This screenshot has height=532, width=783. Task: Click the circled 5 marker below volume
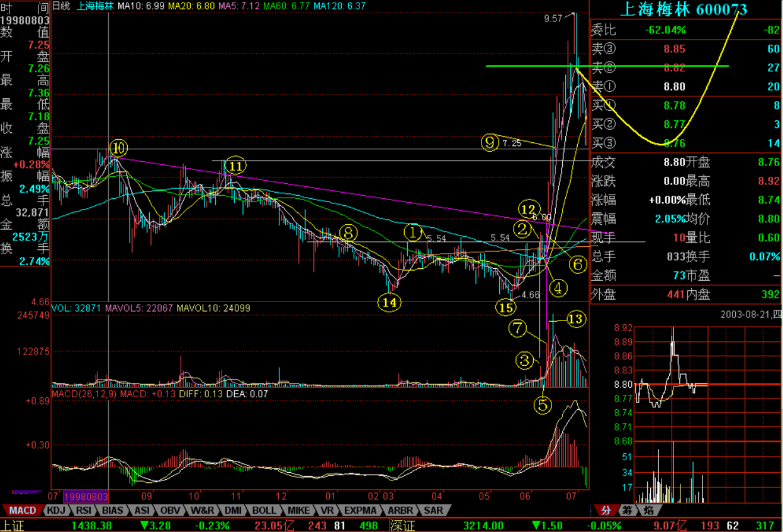543,405
